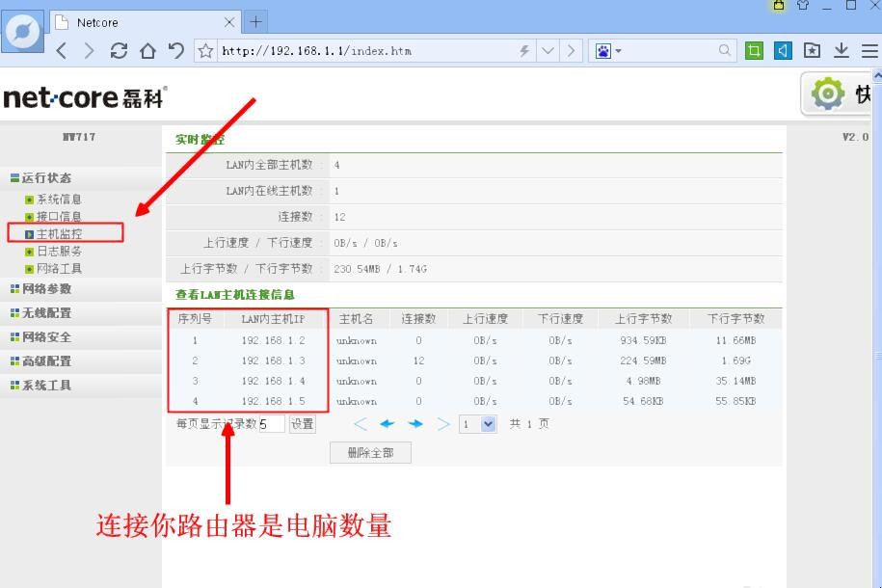
Task: Select 日志服务 in the sidebar
Action: tap(59, 252)
